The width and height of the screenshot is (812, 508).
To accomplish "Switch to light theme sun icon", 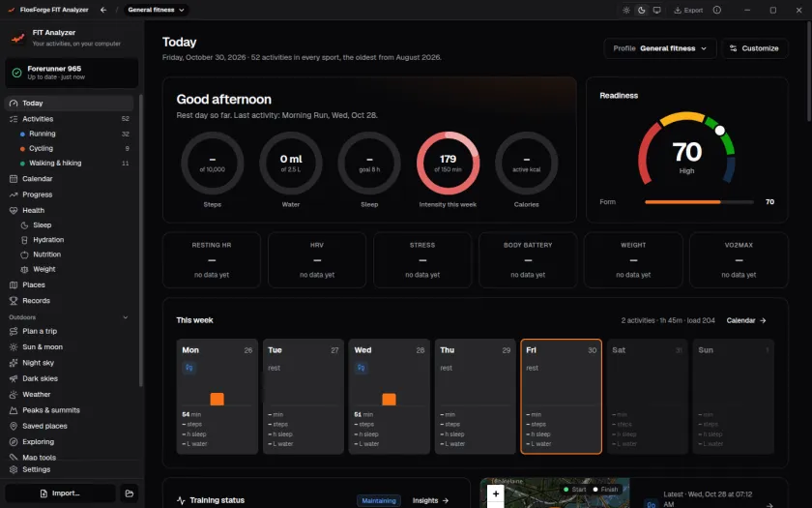I will [626, 10].
